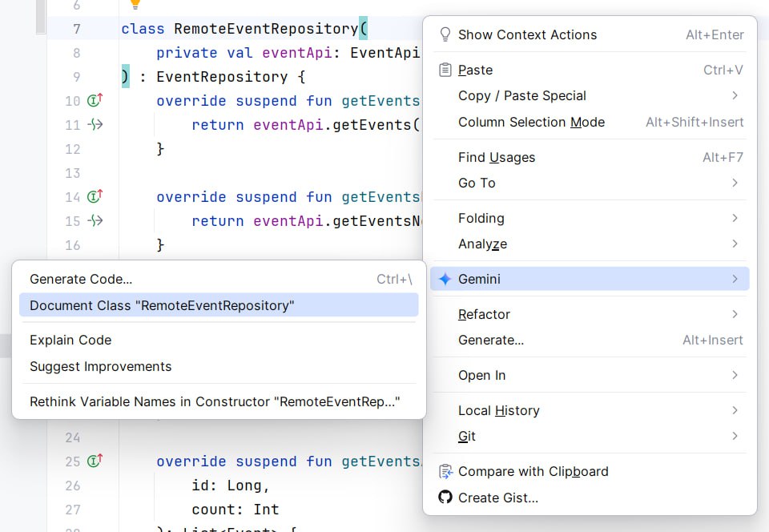Image resolution: width=769 pixels, height=532 pixels.
Task: Click the highlighted closing parenthesis on line 9
Action: click(126, 76)
